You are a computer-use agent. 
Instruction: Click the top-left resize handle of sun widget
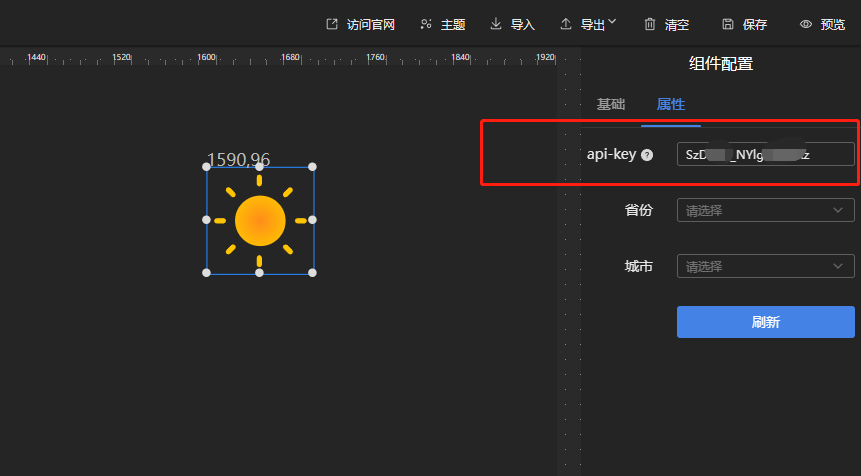207,167
